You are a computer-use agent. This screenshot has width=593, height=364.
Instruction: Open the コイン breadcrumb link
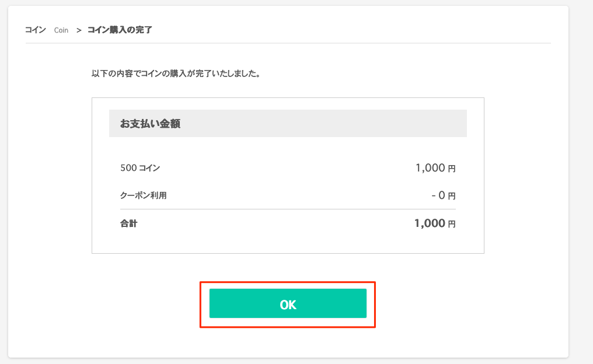click(x=36, y=30)
